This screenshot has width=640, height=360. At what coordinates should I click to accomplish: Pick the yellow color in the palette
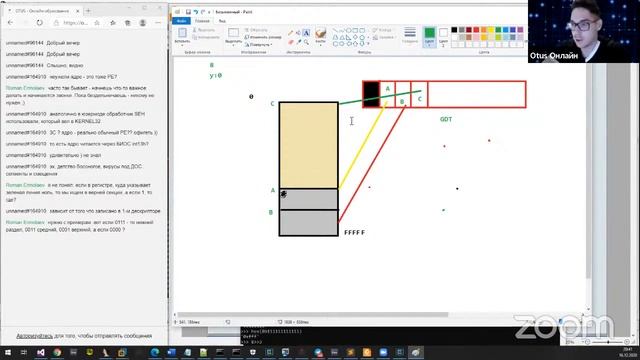click(x=491, y=30)
